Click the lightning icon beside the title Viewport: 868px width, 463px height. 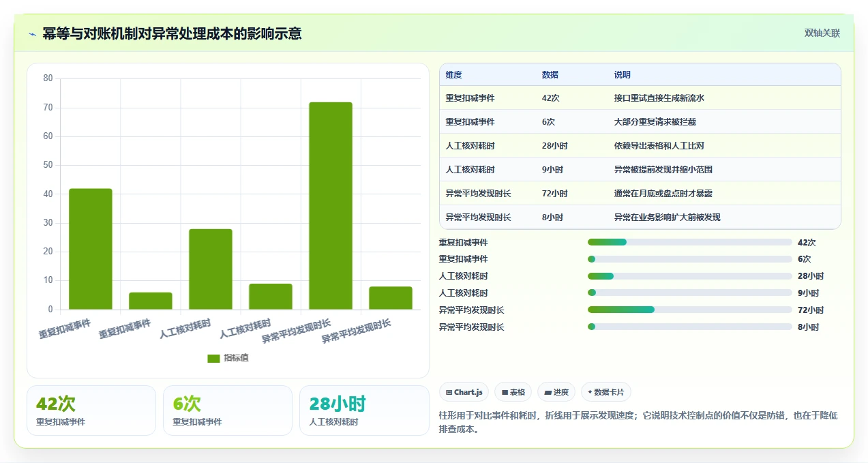click(32, 33)
